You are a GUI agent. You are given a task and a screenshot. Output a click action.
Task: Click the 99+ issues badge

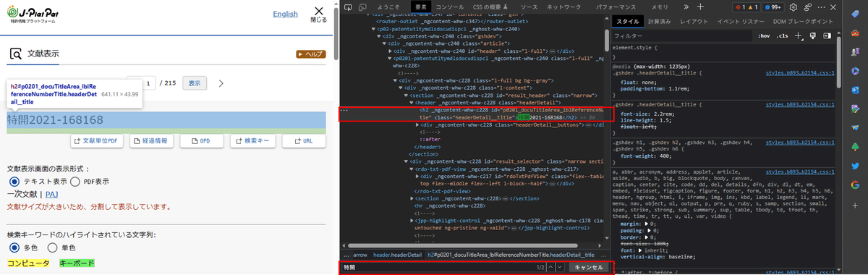774,7
